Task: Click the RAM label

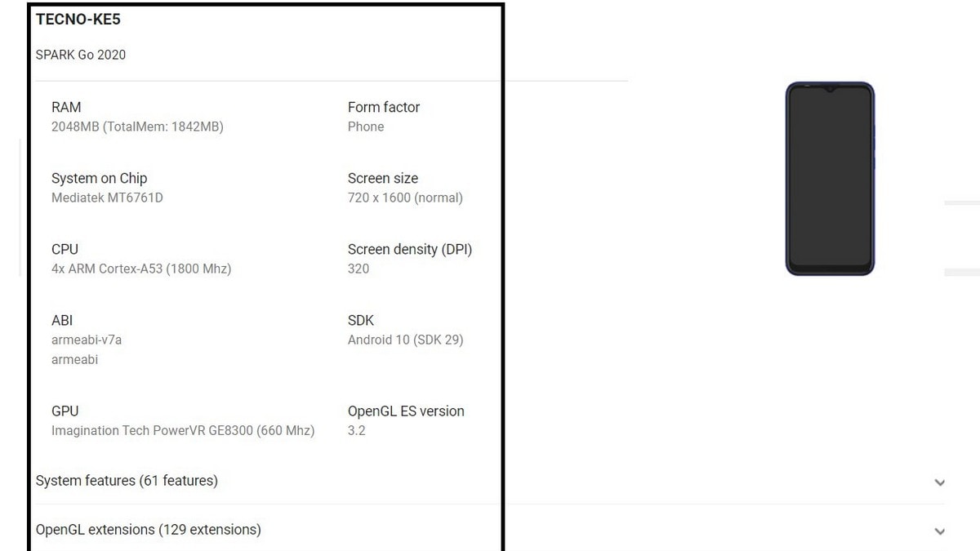Action: click(66, 107)
